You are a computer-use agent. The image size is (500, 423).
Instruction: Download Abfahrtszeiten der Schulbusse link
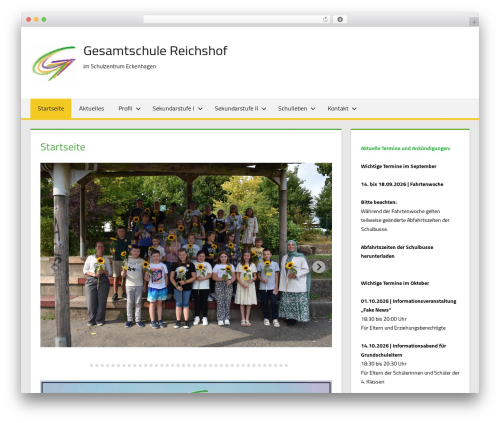click(397, 252)
